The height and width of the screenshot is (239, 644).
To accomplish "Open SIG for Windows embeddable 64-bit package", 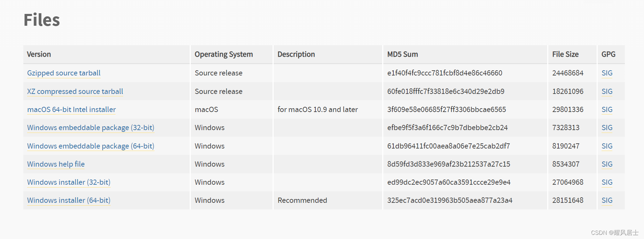I will tap(607, 146).
